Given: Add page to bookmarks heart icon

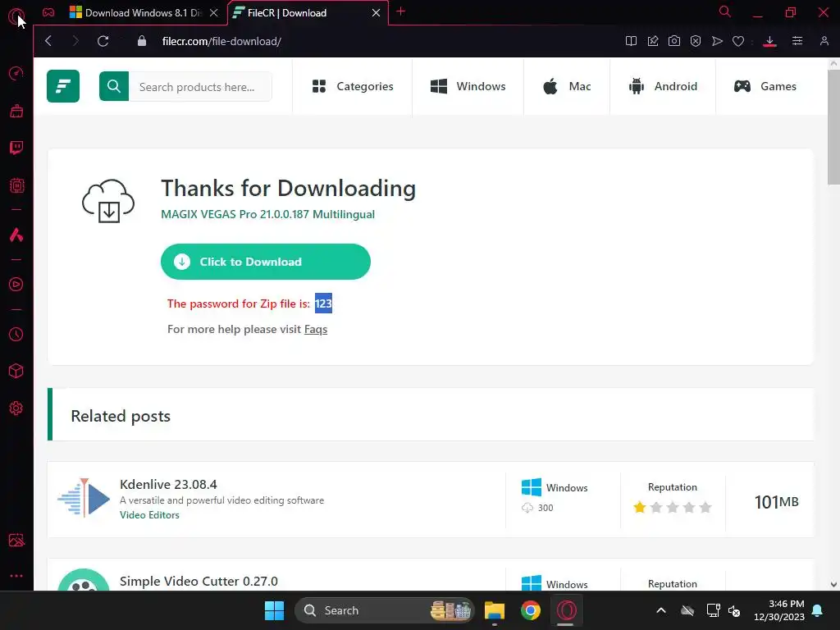Looking at the screenshot, I should click(738, 41).
